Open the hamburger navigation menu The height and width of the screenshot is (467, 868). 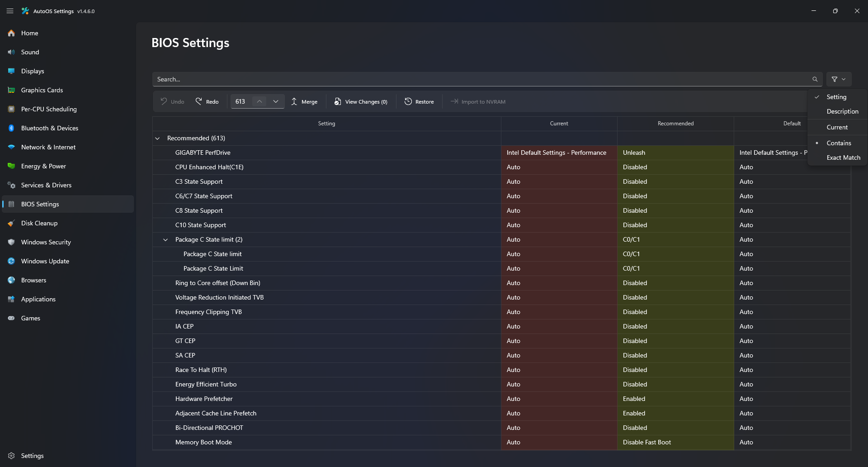(x=10, y=11)
